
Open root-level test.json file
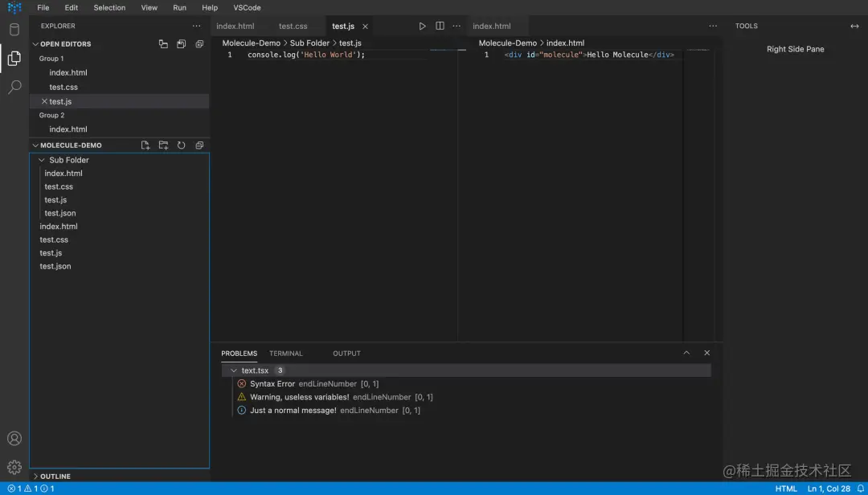pos(55,266)
